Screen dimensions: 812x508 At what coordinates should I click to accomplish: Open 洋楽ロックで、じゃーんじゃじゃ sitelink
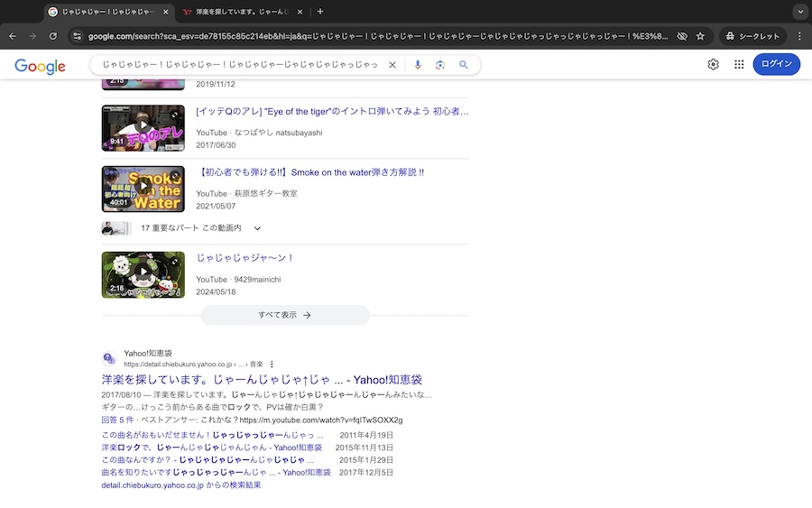pos(212,448)
